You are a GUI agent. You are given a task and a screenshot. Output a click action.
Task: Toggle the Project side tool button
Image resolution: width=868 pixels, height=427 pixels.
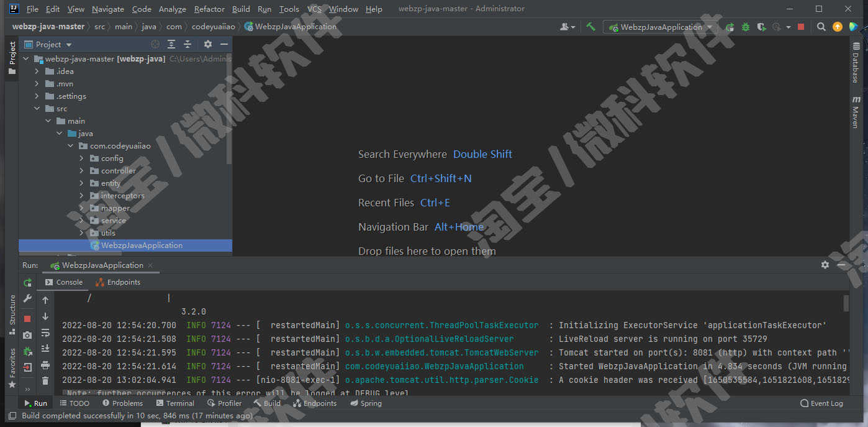click(12, 58)
